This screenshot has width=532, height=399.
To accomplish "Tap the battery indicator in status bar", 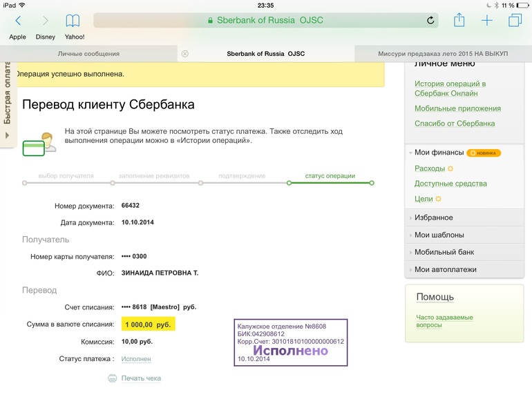I will pyautogui.click(x=522, y=5).
